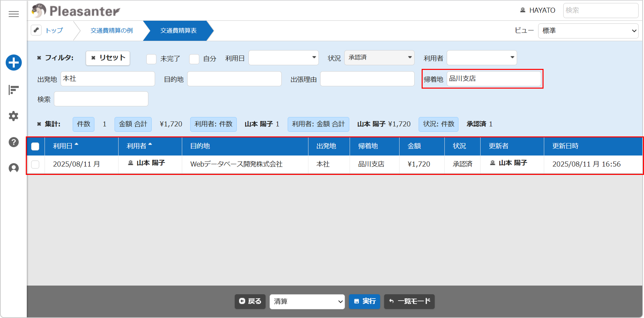Click the 実行 button

pyautogui.click(x=364, y=302)
